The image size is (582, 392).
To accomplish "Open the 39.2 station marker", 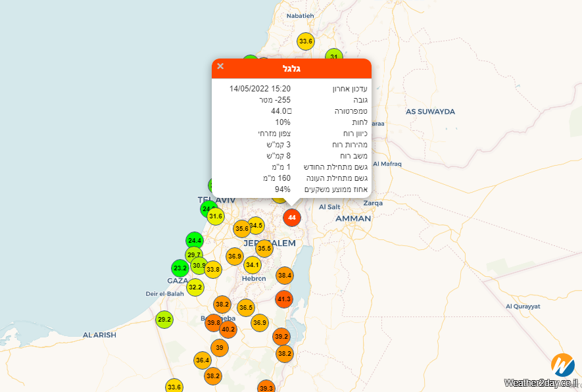I will pos(281,337).
